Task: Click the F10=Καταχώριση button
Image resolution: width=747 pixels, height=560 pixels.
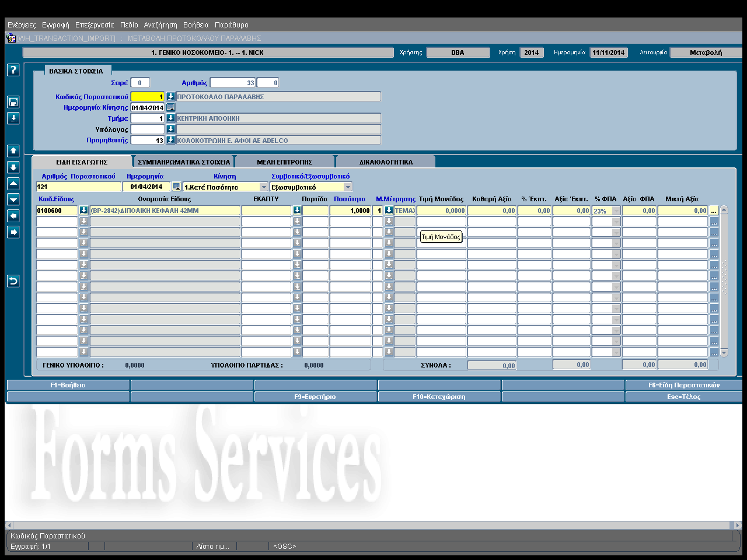Action: point(439,397)
